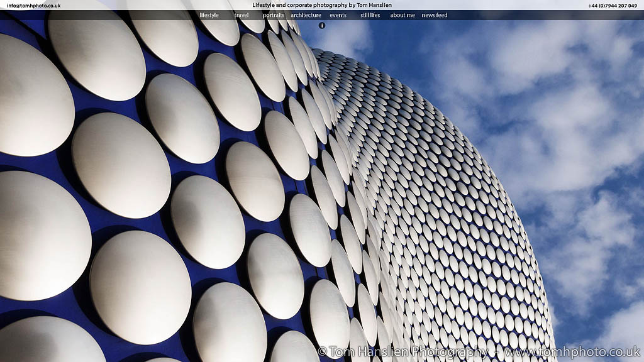Open the lifestyle gallery menu item
This screenshot has height=362, width=644.
[209, 15]
